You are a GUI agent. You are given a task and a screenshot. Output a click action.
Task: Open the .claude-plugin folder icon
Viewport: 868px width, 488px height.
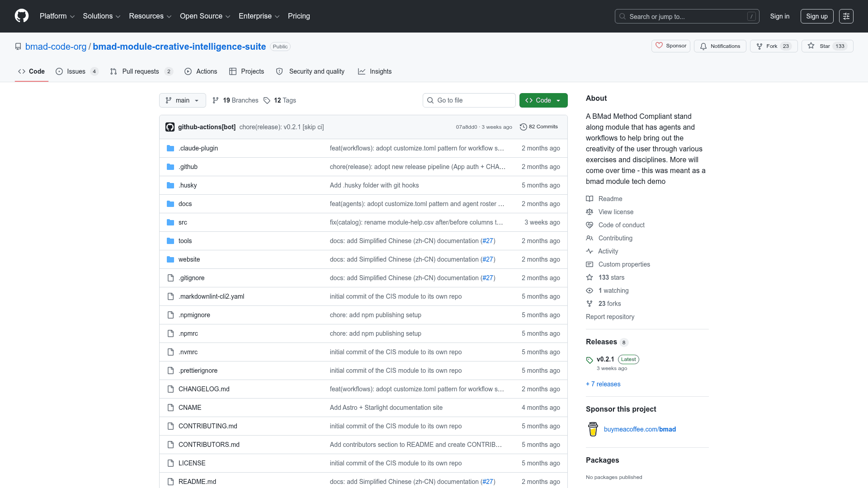[x=170, y=148]
